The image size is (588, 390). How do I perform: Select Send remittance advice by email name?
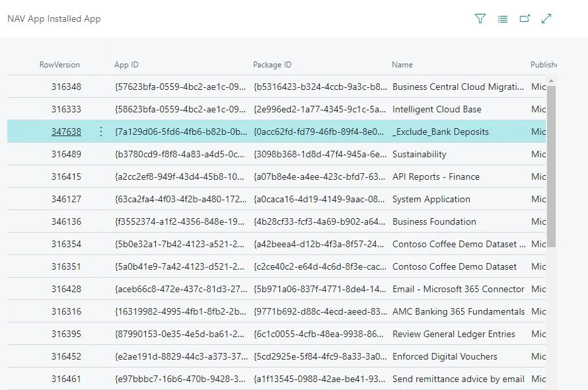click(x=459, y=379)
